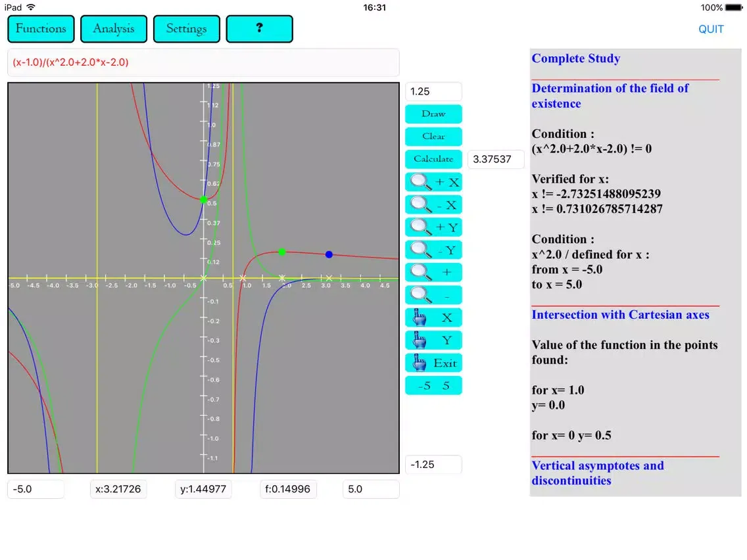The image size is (747, 560).
Task: Tap QUIT to exit the app
Action: tap(711, 29)
